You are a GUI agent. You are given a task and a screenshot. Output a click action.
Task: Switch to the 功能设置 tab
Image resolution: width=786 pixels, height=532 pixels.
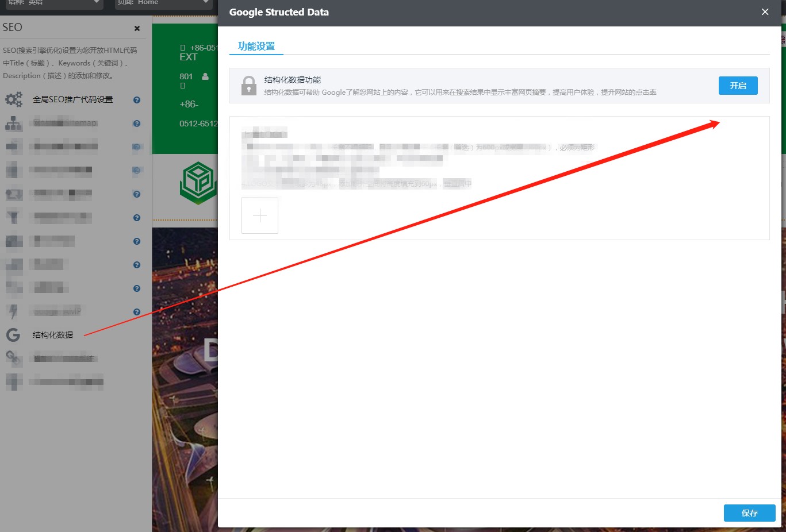click(x=256, y=47)
